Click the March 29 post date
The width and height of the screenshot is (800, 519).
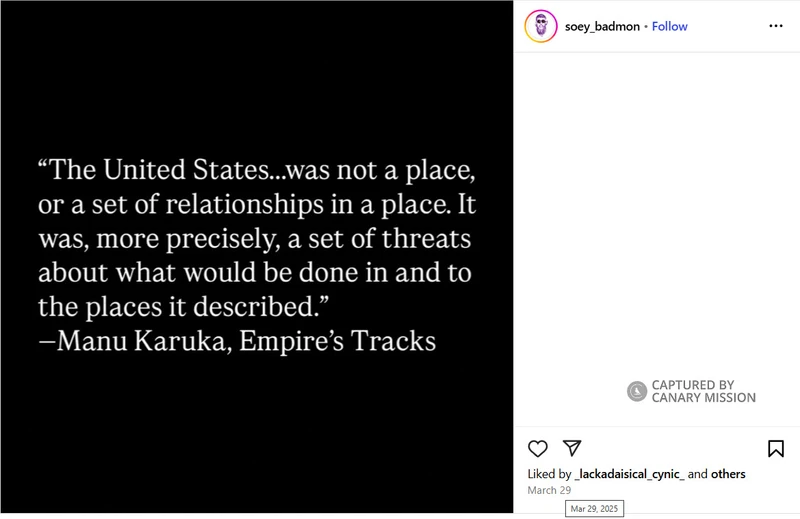point(549,490)
